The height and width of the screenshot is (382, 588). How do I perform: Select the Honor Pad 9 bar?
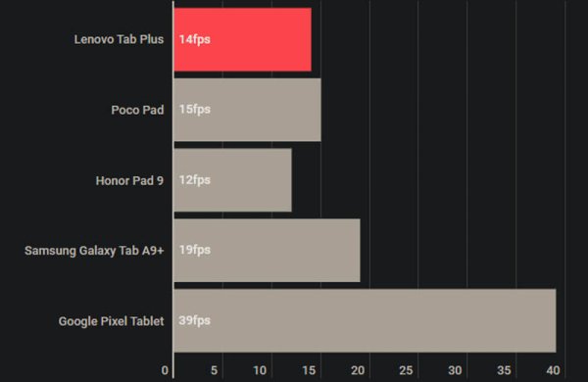232,180
